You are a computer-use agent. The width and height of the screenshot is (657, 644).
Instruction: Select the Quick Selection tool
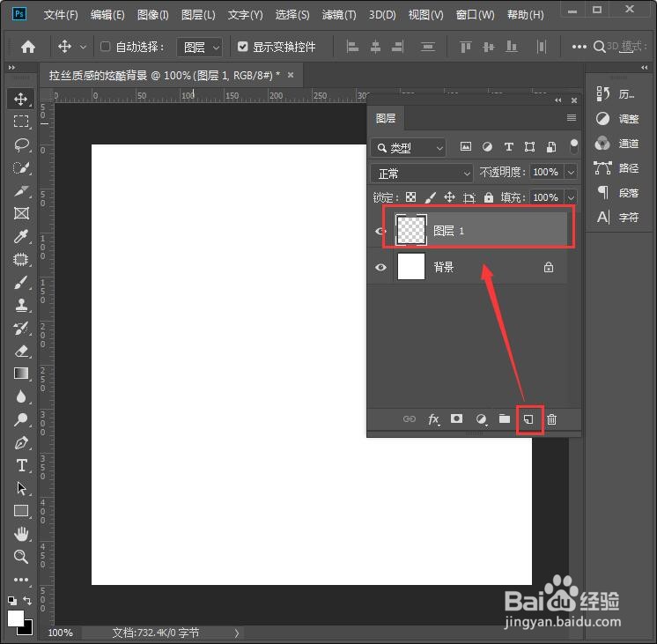click(x=21, y=167)
